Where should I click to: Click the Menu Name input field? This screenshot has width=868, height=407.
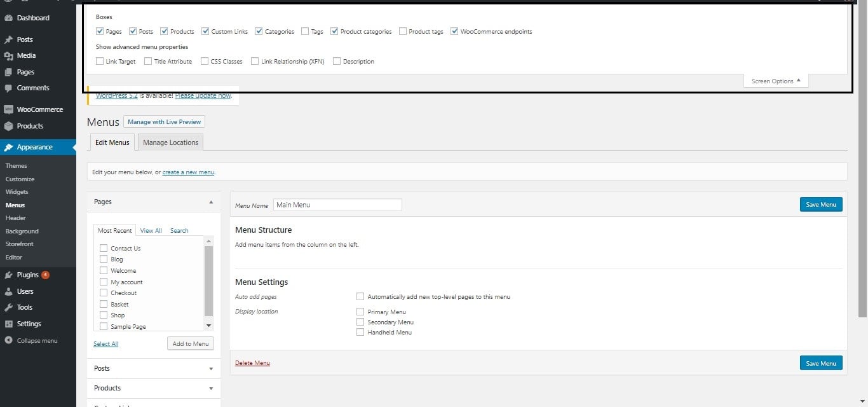[337, 205]
